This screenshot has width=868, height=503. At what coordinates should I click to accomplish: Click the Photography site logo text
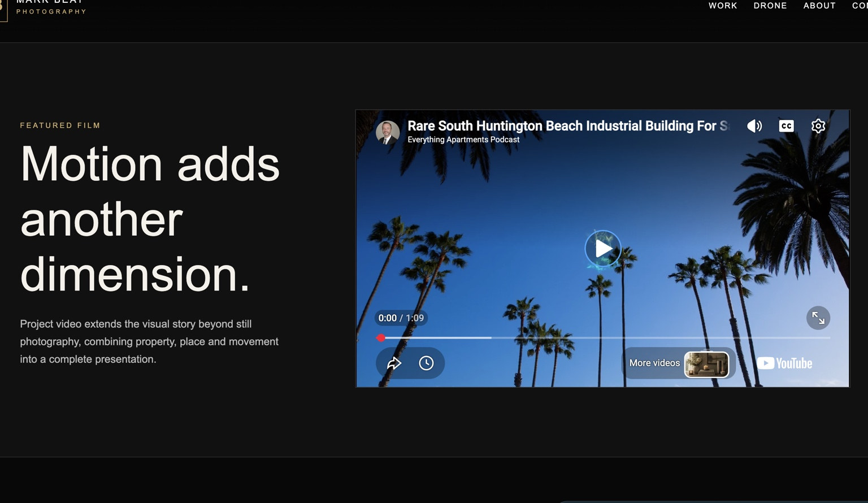click(x=51, y=11)
